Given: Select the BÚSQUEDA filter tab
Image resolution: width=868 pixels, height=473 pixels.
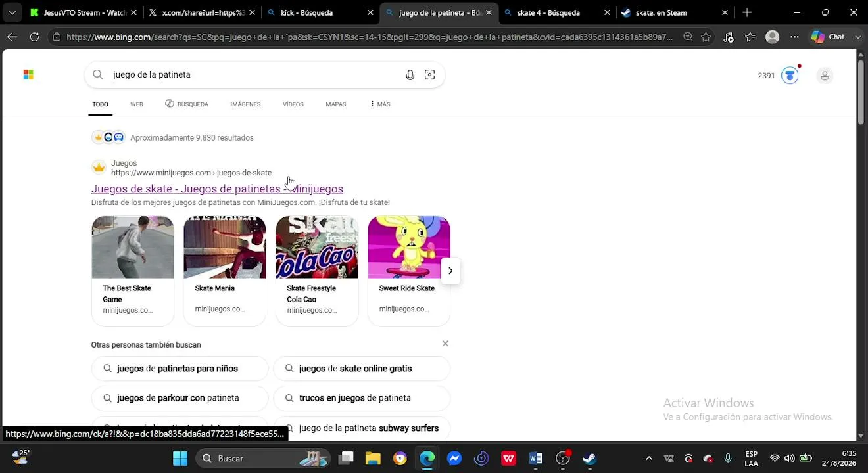Looking at the screenshot, I should click(187, 104).
